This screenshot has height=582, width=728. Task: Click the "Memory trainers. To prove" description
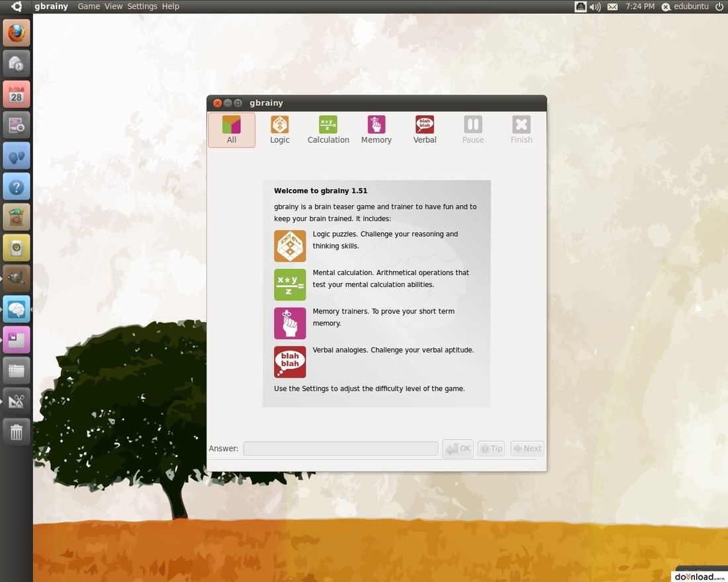[383, 317]
